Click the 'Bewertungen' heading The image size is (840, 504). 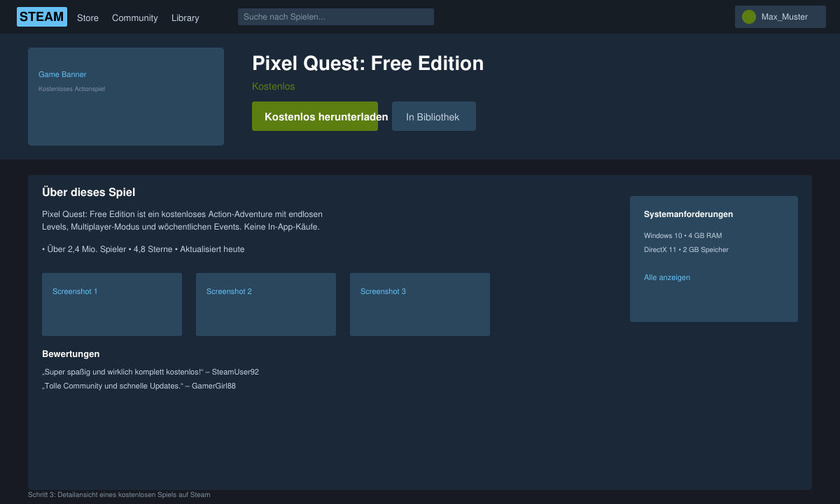click(71, 354)
